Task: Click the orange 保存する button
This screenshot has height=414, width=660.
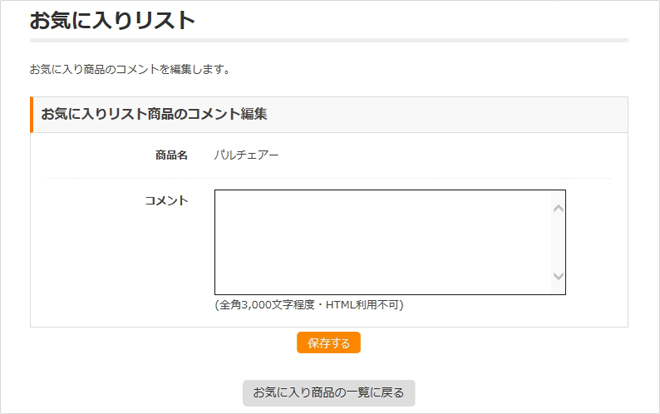Action: click(328, 343)
